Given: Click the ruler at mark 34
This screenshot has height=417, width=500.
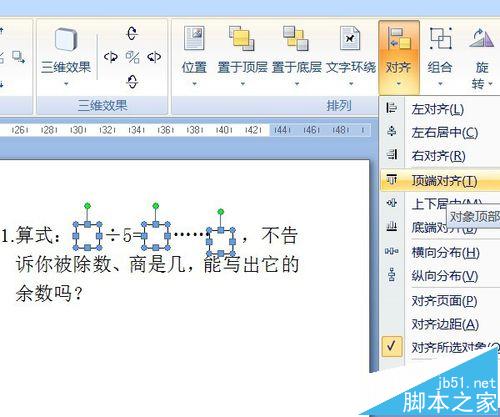Looking at the screenshot, I should pos(136,130).
